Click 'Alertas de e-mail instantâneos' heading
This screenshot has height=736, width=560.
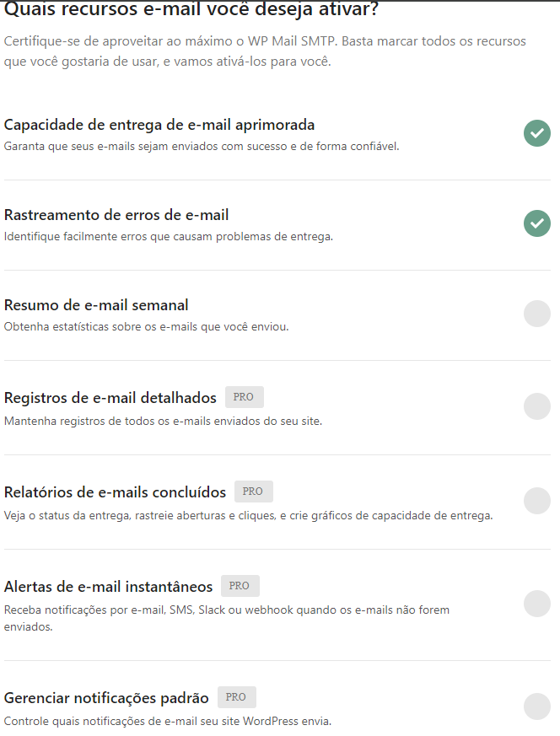tap(109, 587)
